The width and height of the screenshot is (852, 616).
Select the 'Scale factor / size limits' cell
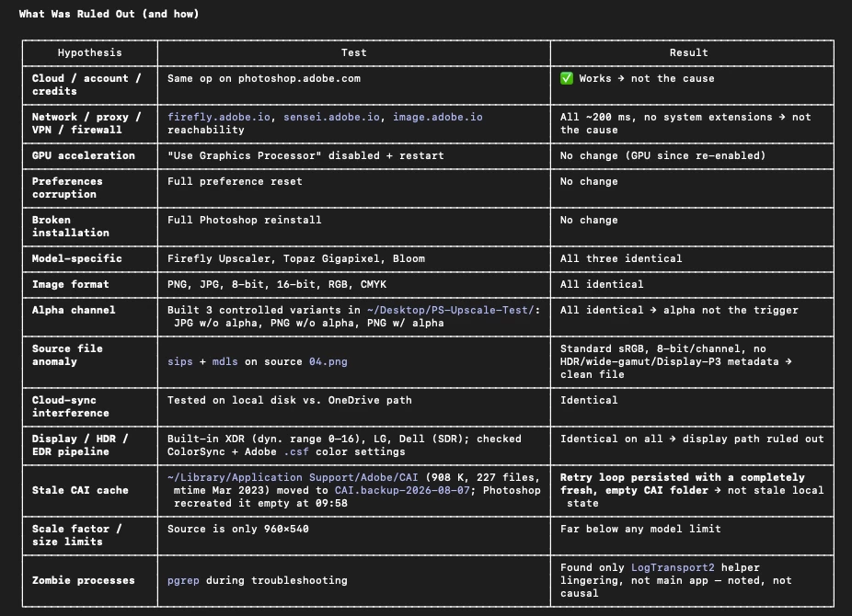click(x=89, y=535)
